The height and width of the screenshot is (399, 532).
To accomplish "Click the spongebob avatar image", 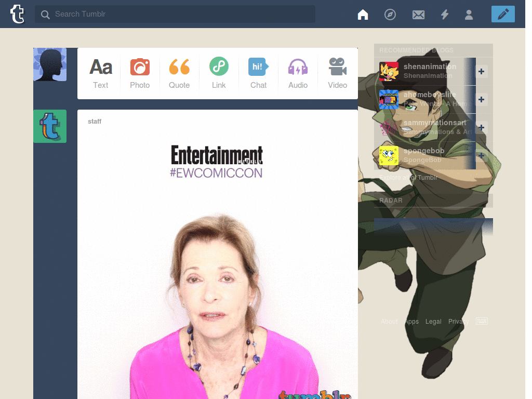I will pos(389,155).
